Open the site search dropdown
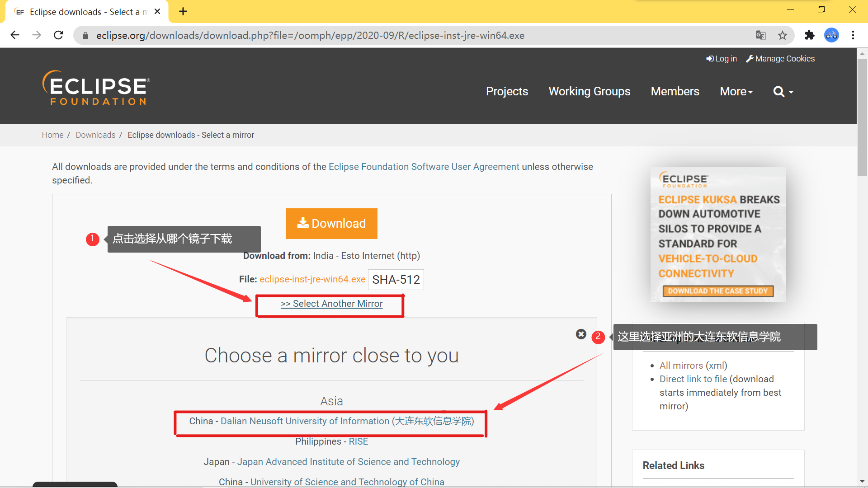 tap(783, 92)
